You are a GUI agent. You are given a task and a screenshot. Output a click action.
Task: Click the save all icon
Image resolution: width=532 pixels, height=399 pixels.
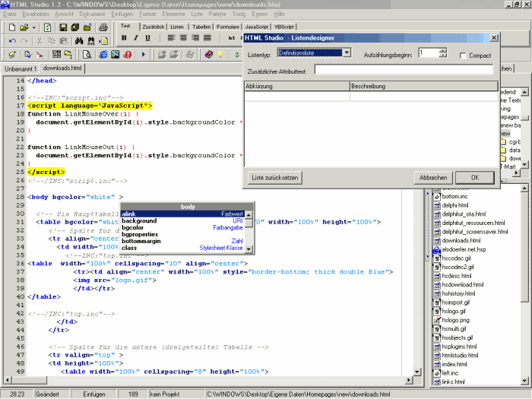75,27
